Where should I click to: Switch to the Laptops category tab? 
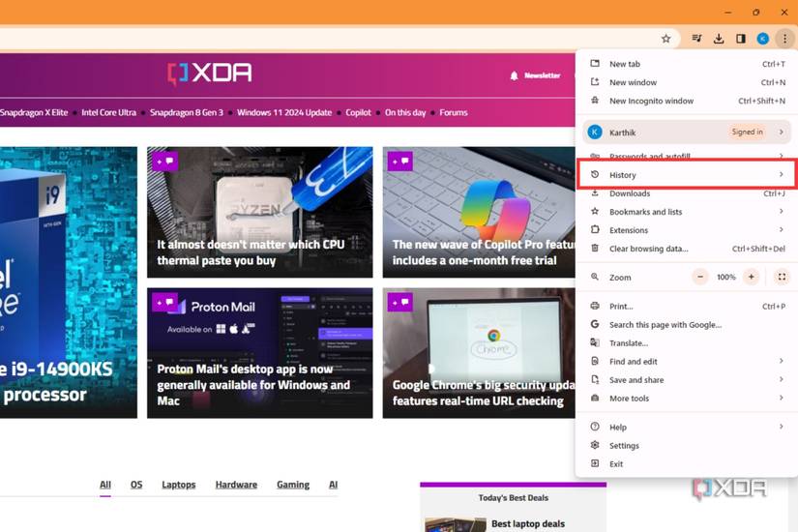coord(179,485)
